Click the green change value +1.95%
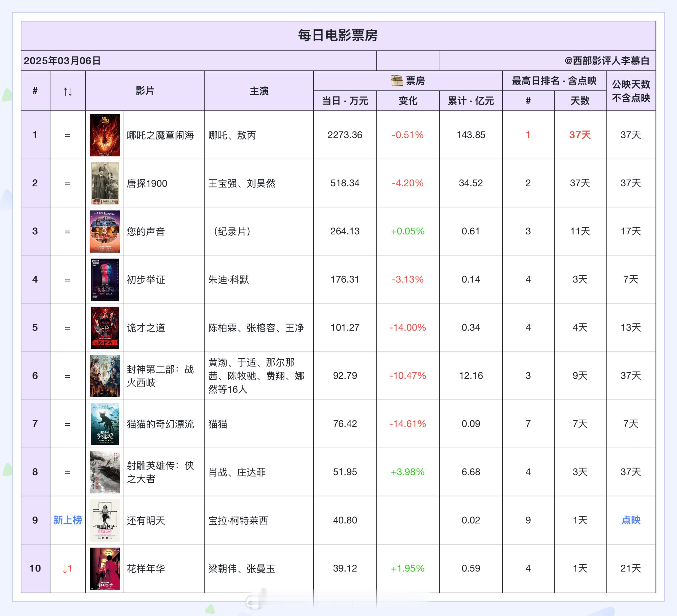Screen dimensions: 677x616 [408, 568]
